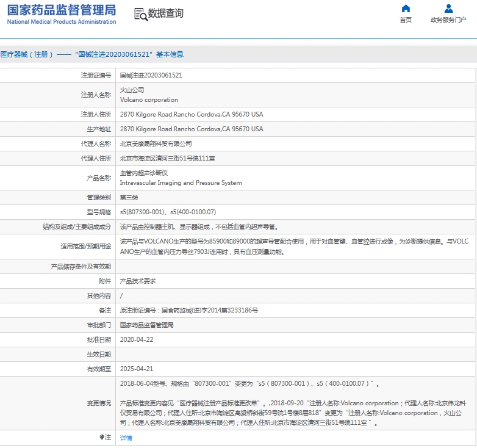
Task: Click the 注册证编号 label cell
Action: 96,75
